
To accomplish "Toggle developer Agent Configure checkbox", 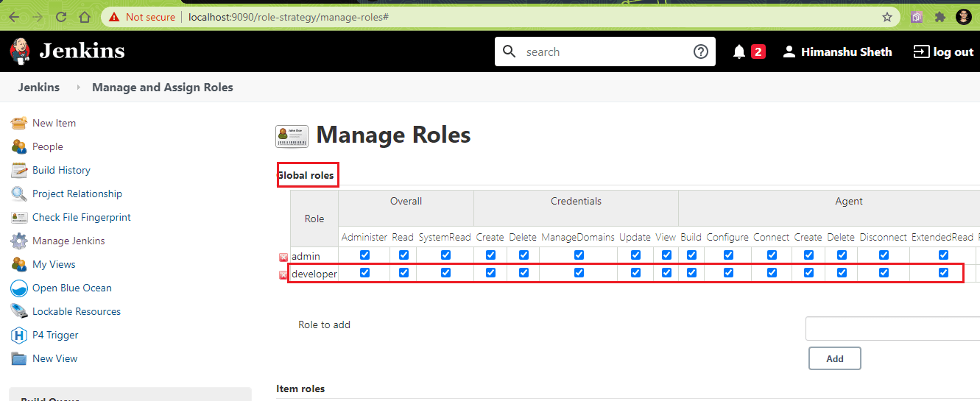I will (x=728, y=272).
